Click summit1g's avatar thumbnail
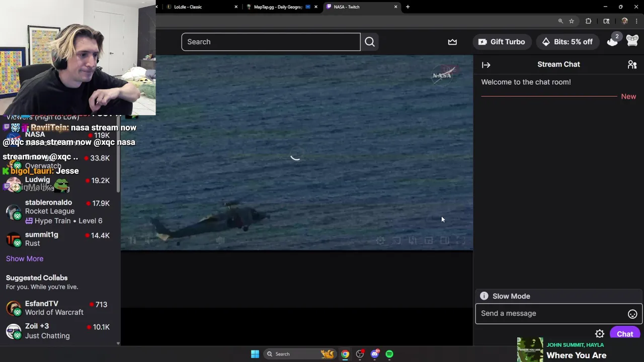The height and width of the screenshot is (362, 644). [14, 239]
